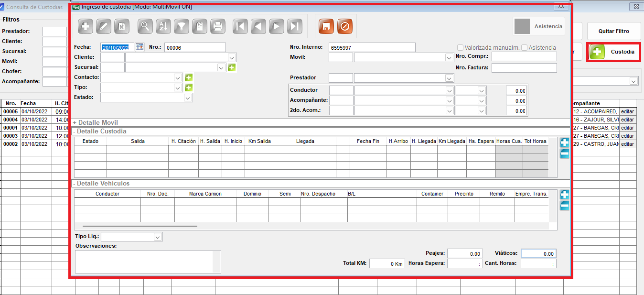Toggle the Valorizada manualm. checkbox
Viewport: 644px width, 295px height.
[x=461, y=48]
